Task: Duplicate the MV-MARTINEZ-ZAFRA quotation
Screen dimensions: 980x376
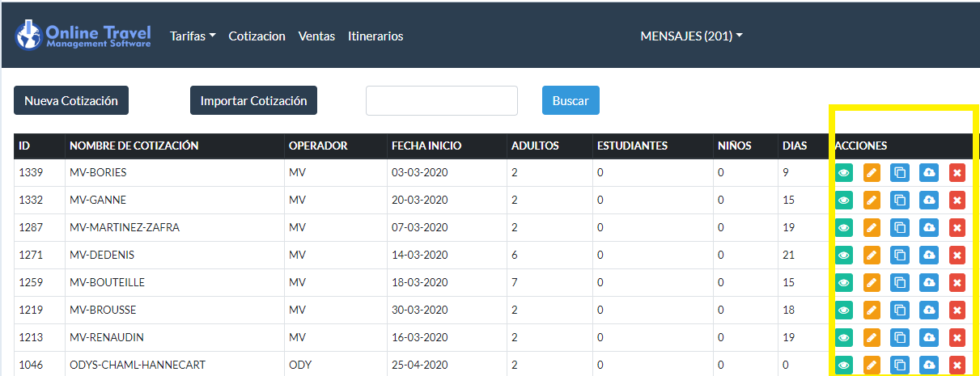Action: pos(900,227)
